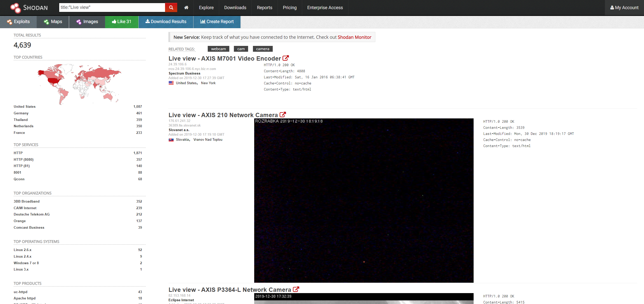The width and height of the screenshot is (644, 304).
Task: Click the Slovakia flag icon
Action: (x=171, y=139)
